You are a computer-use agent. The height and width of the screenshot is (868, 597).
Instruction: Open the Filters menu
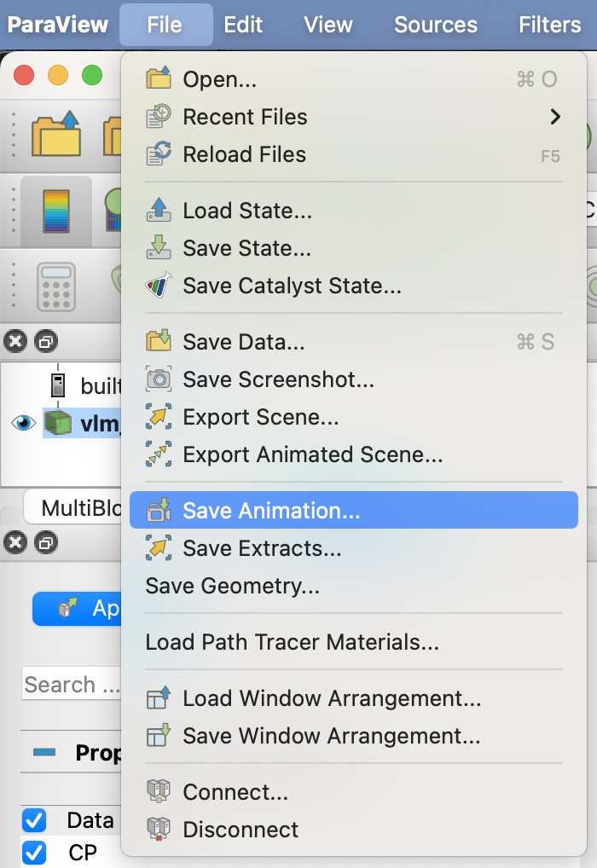pyautogui.click(x=549, y=25)
